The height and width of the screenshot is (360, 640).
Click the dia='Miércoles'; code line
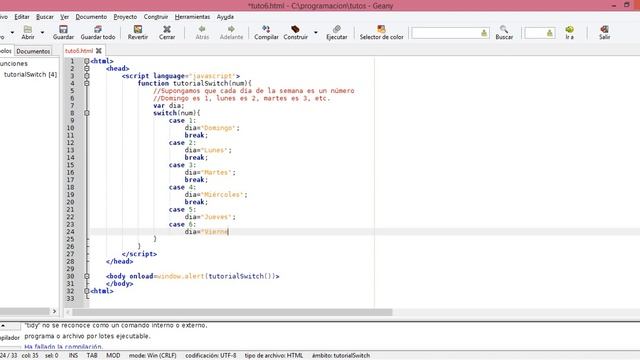pos(216,194)
